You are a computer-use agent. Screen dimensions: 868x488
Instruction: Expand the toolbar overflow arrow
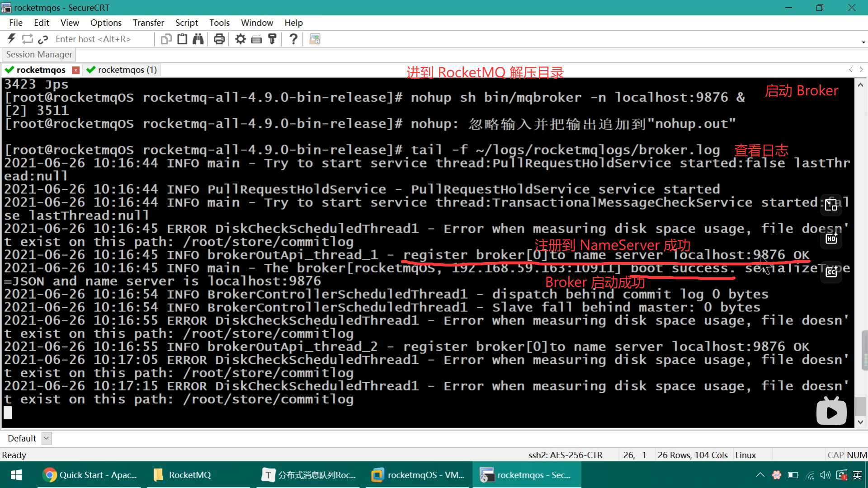[863, 42]
